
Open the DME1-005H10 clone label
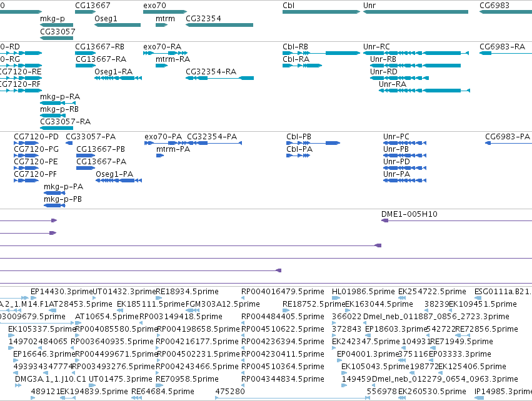click(x=409, y=214)
